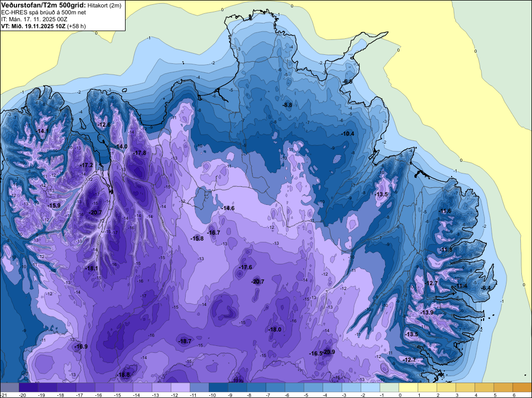Select the legend swatch between -1 and 0

[389, 387]
